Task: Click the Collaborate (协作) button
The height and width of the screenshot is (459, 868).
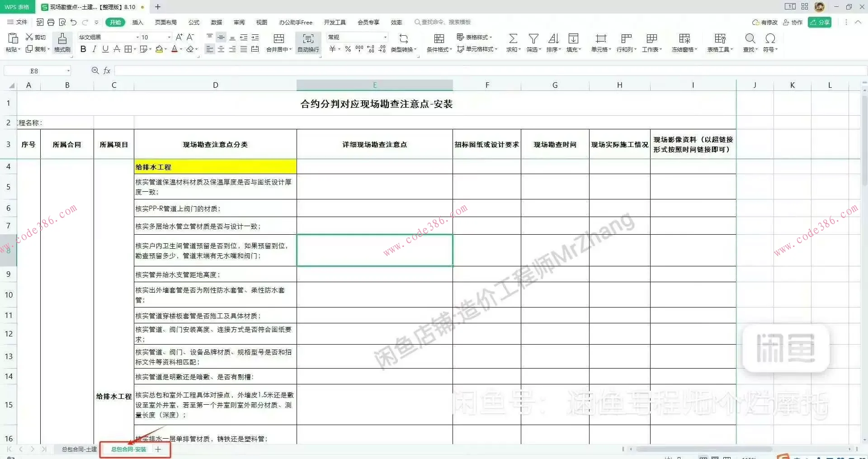Action: pyautogui.click(x=793, y=22)
